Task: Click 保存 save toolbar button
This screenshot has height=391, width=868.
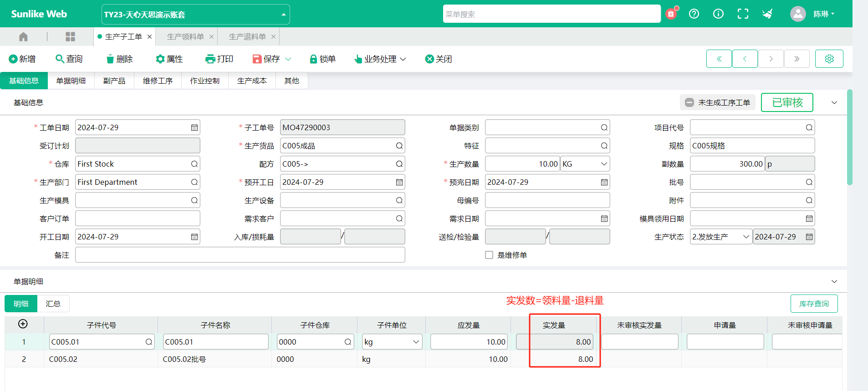Action: pos(266,59)
